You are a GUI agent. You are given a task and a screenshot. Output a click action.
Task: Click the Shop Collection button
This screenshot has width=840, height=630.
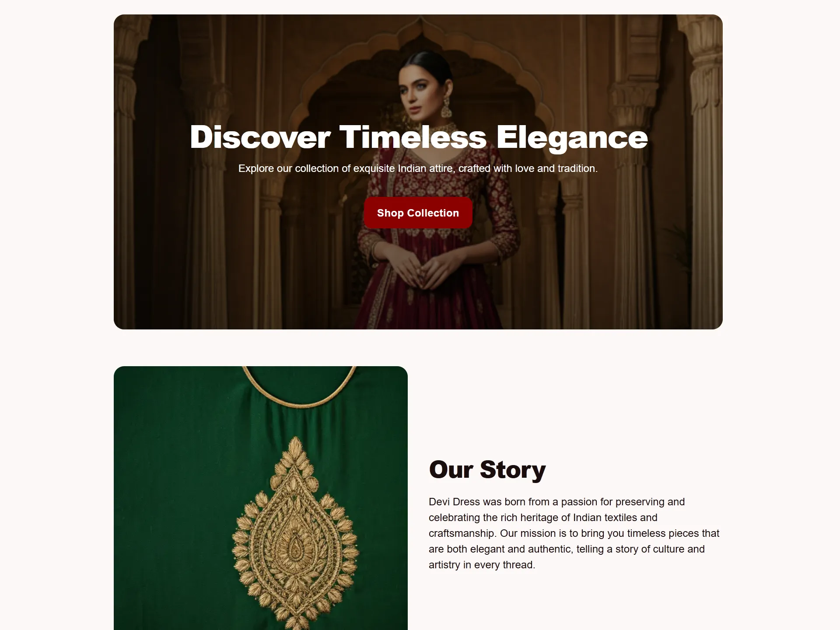click(x=418, y=213)
